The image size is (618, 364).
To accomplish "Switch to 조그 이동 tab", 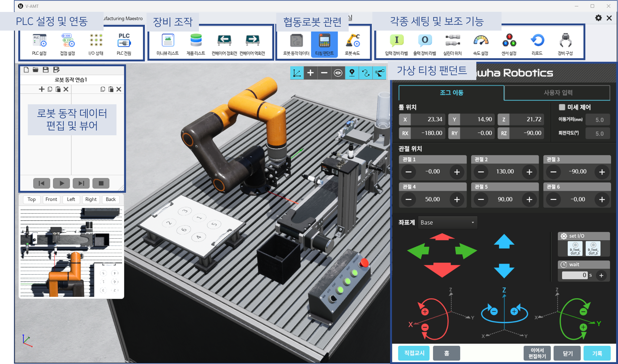I will click(452, 93).
